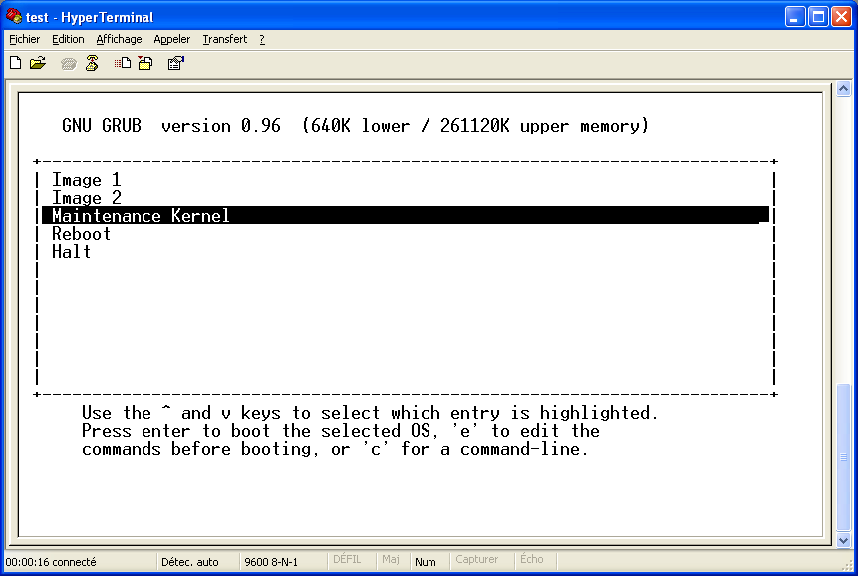Open the Transfert menu

(x=225, y=39)
